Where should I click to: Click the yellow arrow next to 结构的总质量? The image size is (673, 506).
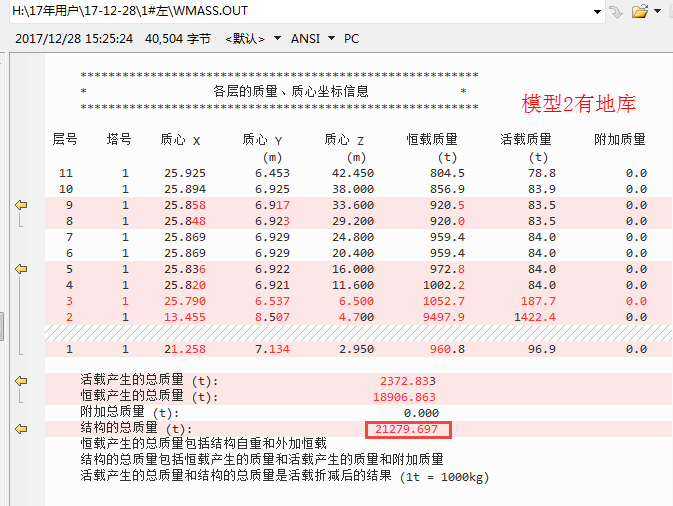click(x=21, y=428)
